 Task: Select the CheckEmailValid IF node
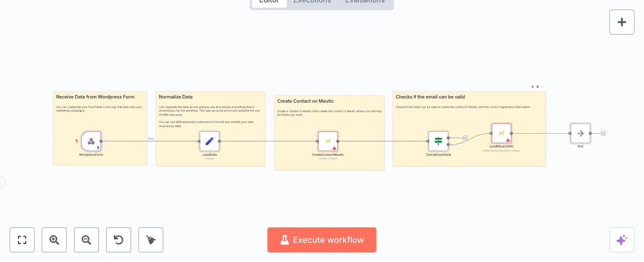[438, 141]
